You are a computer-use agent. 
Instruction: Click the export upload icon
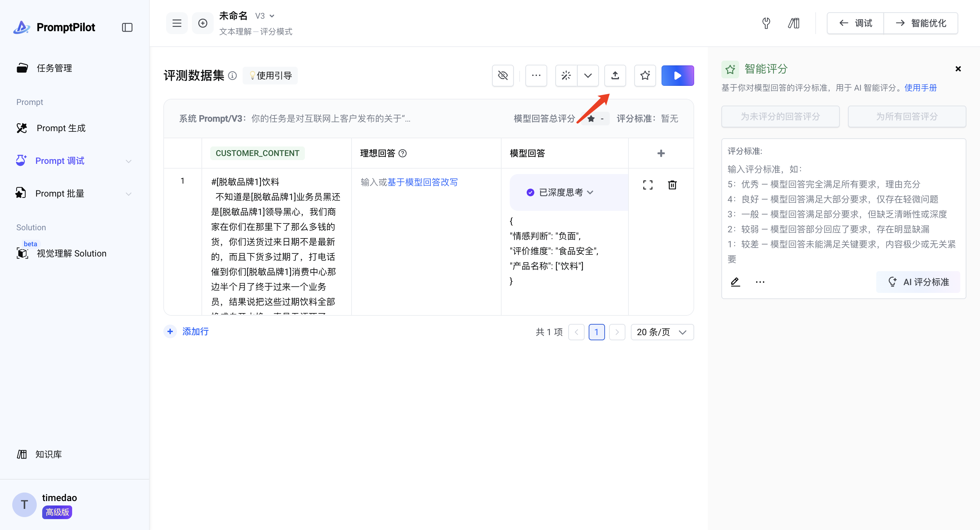click(615, 75)
